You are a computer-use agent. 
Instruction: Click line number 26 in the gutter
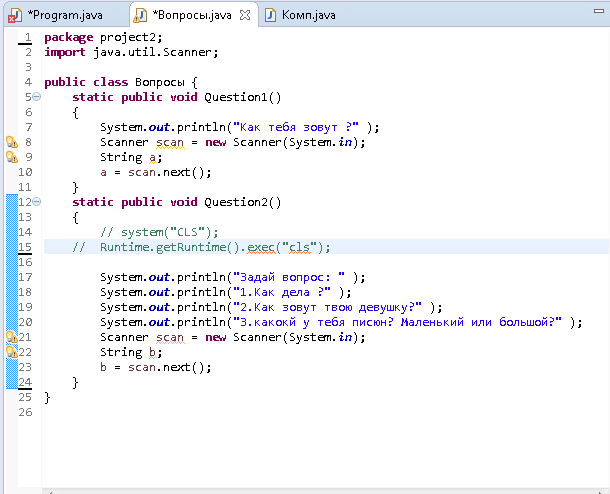[25, 412]
